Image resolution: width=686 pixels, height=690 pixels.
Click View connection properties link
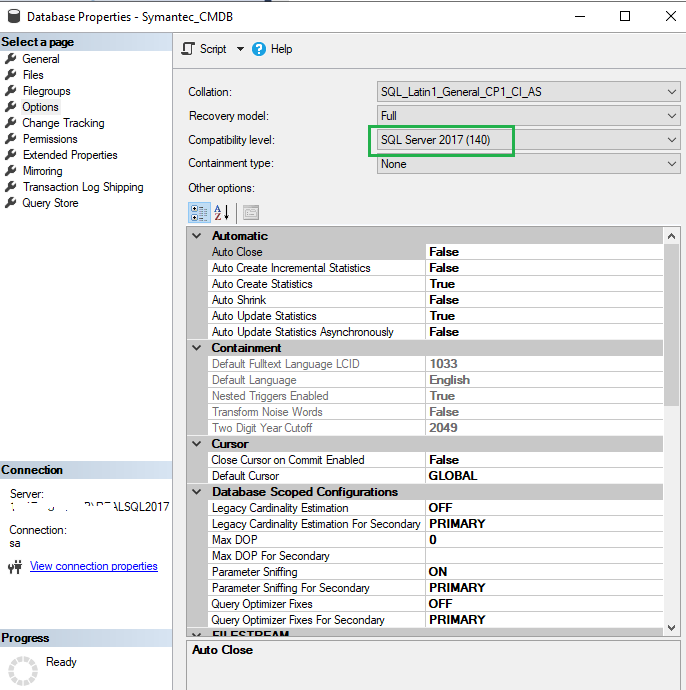click(94, 566)
